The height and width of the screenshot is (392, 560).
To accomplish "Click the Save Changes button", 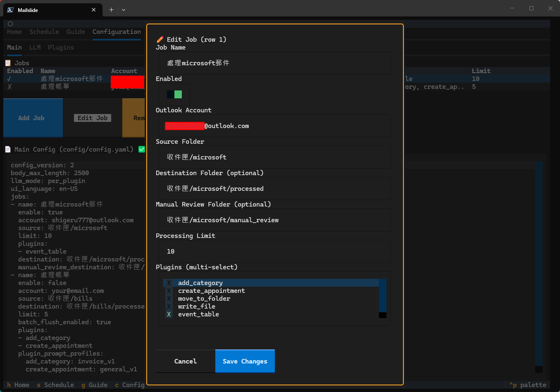I will (245, 361).
